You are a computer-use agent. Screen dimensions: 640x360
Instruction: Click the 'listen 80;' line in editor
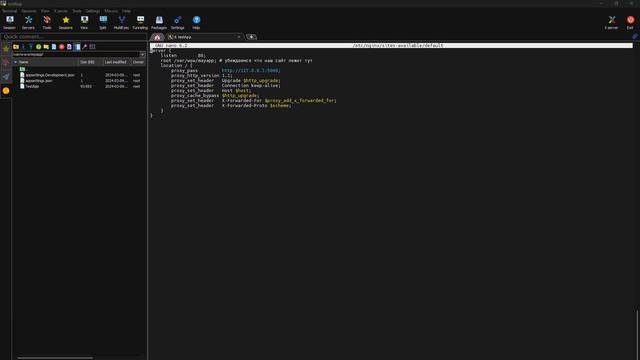click(x=182, y=56)
